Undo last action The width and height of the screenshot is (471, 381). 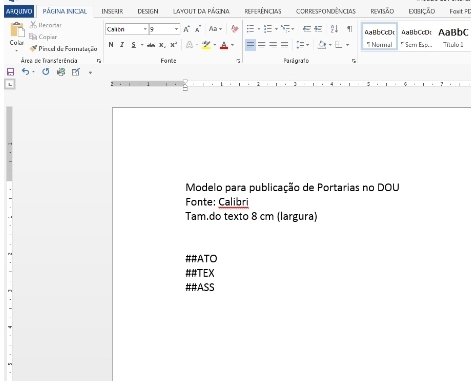click(26, 72)
